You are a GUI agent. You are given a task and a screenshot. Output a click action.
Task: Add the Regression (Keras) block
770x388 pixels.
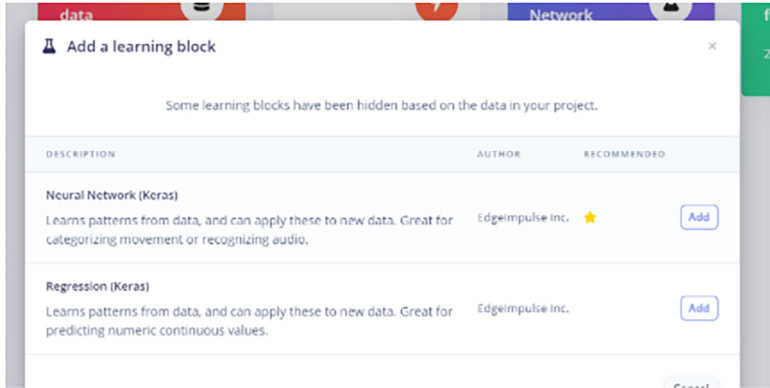pos(699,308)
